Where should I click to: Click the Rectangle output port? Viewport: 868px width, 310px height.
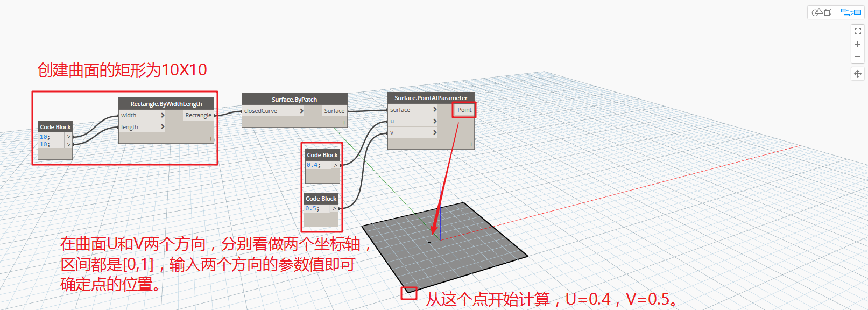pos(198,115)
